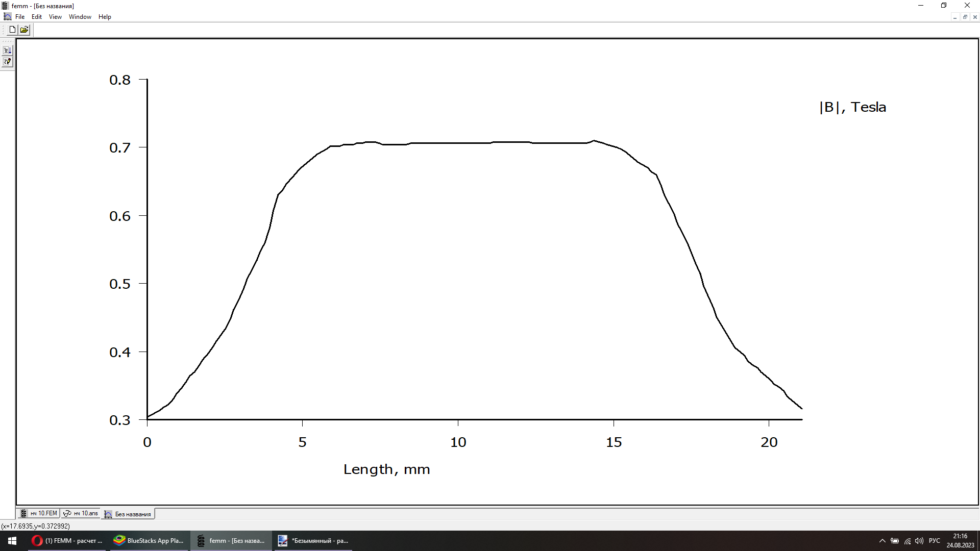Open the View menu
Screen dimensions: 980x551
[x=55, y=17]
